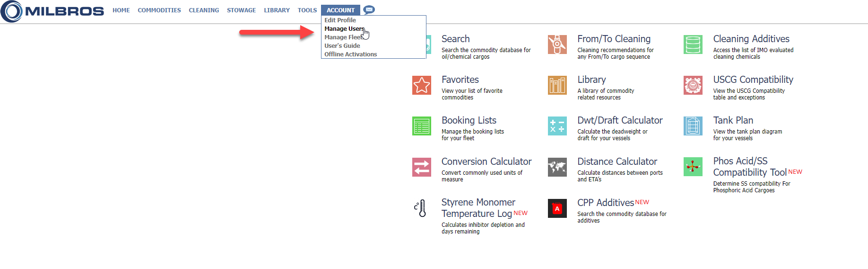Screen dimensions: 868x269
Task: Open the Booking Lists green icon
Action: [421, 126]
